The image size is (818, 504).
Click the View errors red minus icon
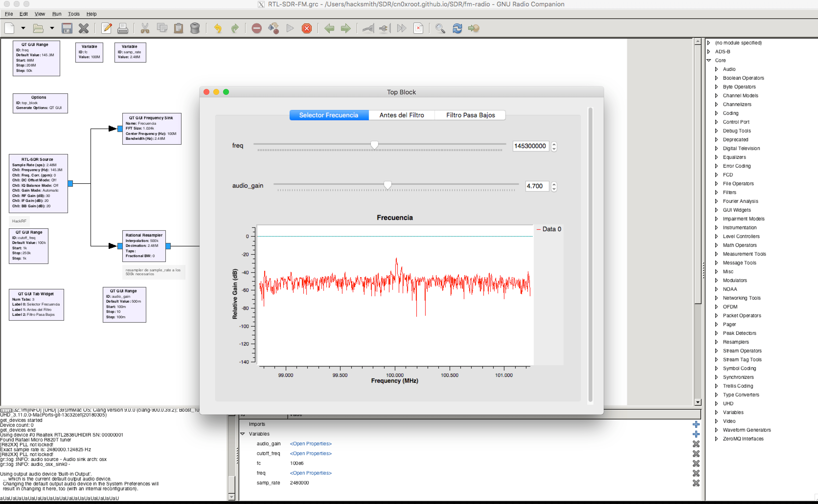[x=257, y=28]
